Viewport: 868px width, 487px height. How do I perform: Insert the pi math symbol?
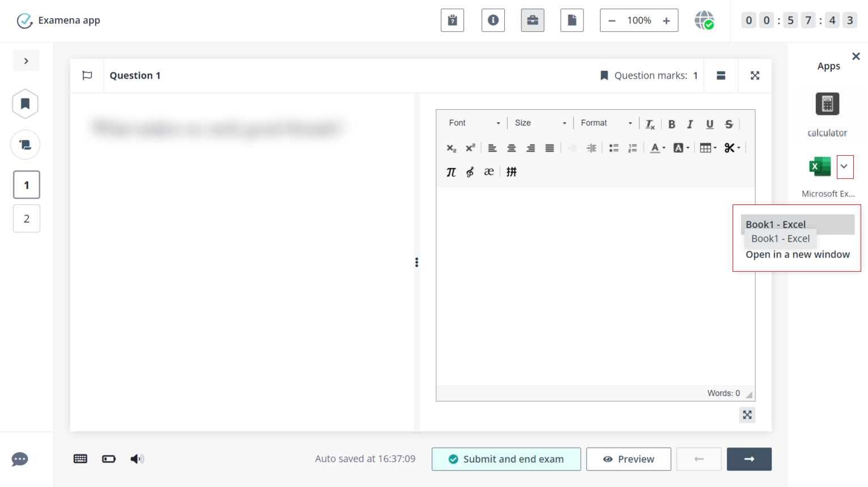(x=451, y=172)
